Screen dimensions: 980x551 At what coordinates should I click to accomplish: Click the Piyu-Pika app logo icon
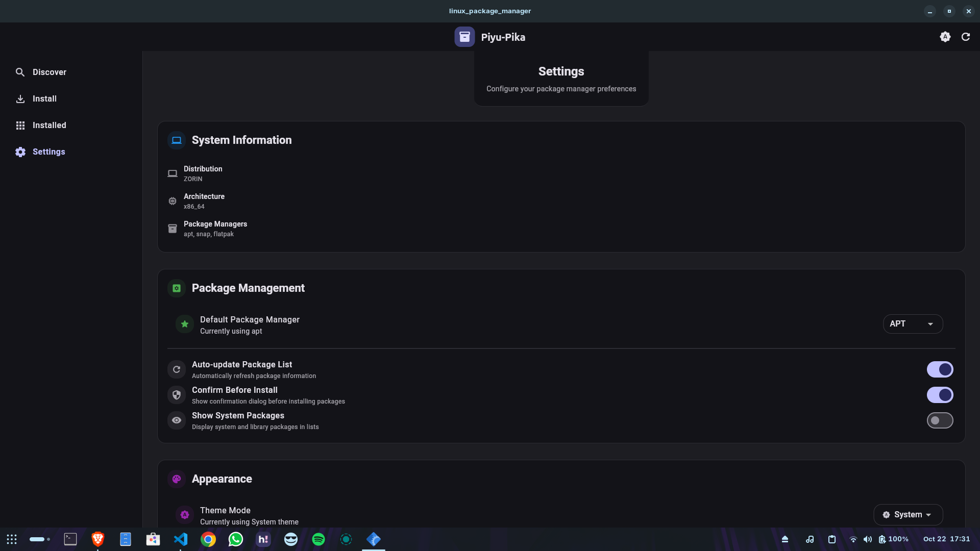click(464, 37)
